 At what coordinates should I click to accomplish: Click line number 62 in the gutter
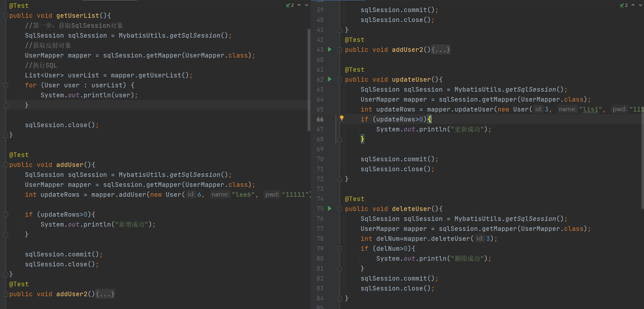[320, 80]
